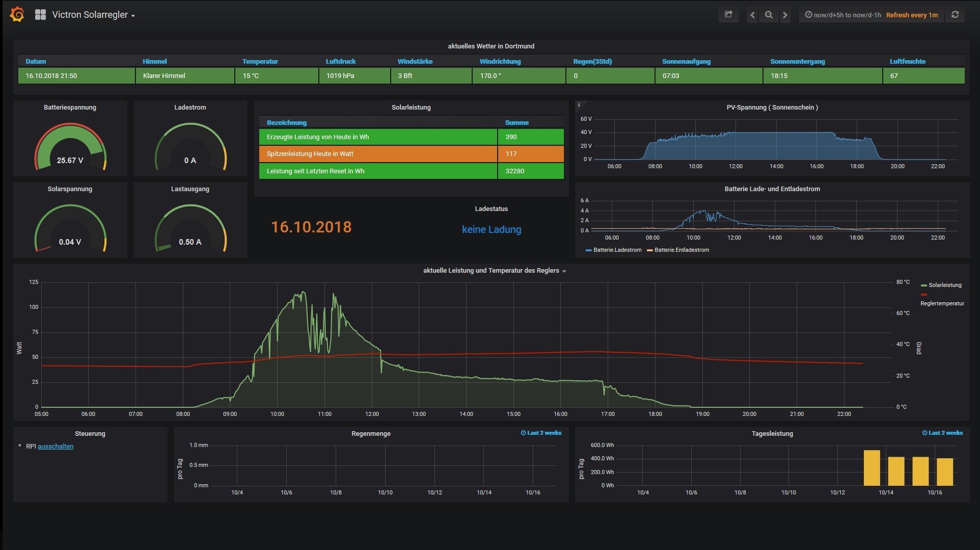Click the tallest yellow bar in Tagesleistung
This screenshot has height=550, width=980.
(872, 467)
